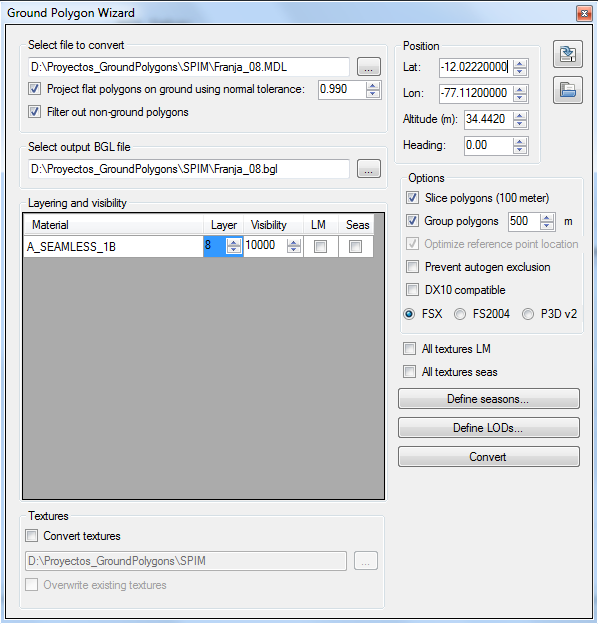
Task: Decrease the group polygons distance spinner
Action: click(x=547, y=226)
